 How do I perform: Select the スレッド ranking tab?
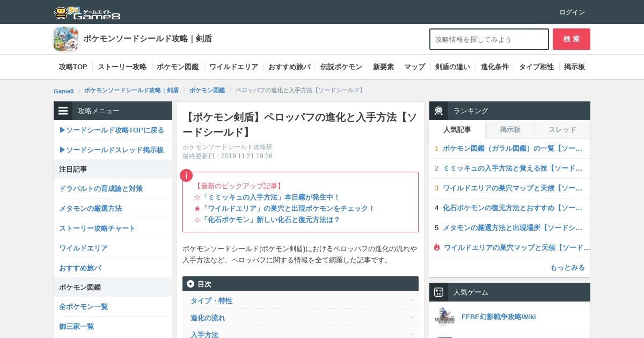pos(562,129)
